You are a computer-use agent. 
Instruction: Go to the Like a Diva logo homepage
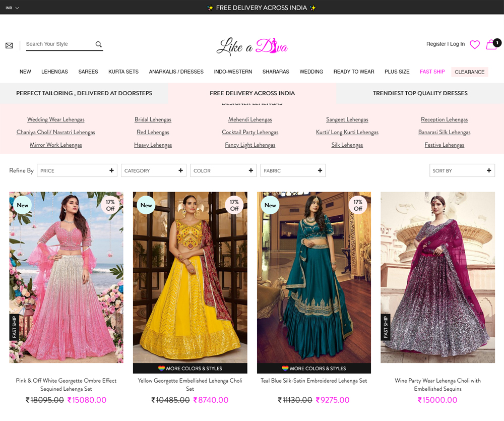(x=252, y=46)
